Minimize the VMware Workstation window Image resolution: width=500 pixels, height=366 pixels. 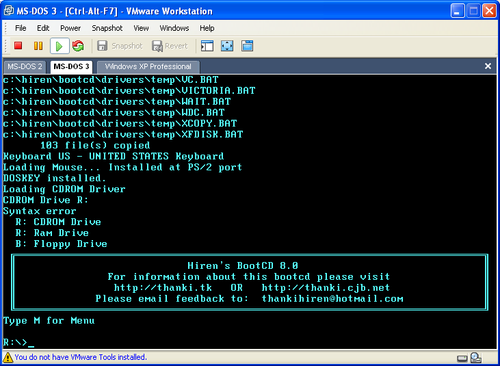(x=457, y=11)
